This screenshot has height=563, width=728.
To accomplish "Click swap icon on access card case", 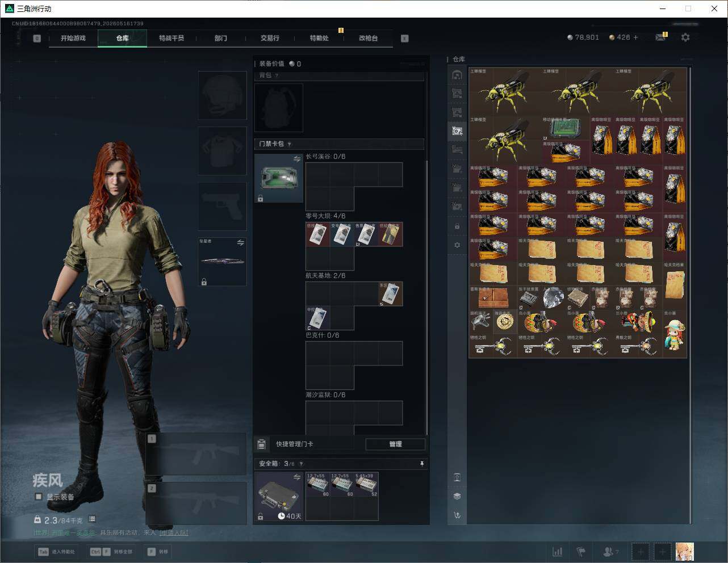I will click(x=297, y=159).
